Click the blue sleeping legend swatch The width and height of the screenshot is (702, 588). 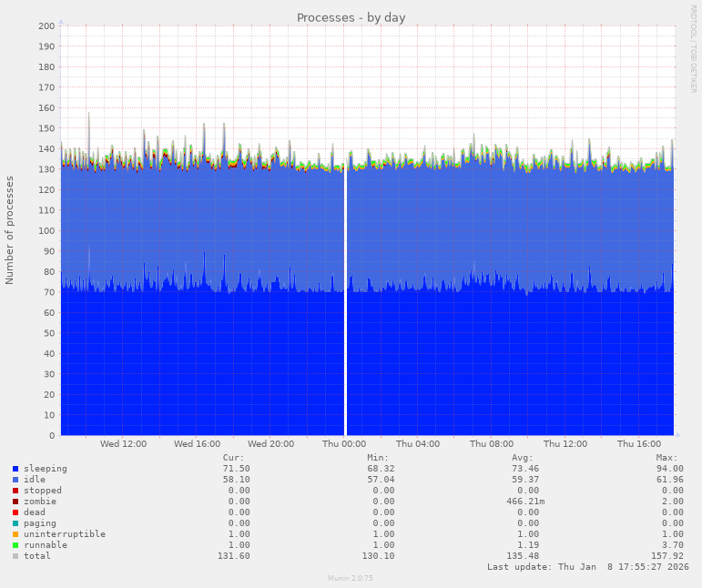tap(15, 469)
